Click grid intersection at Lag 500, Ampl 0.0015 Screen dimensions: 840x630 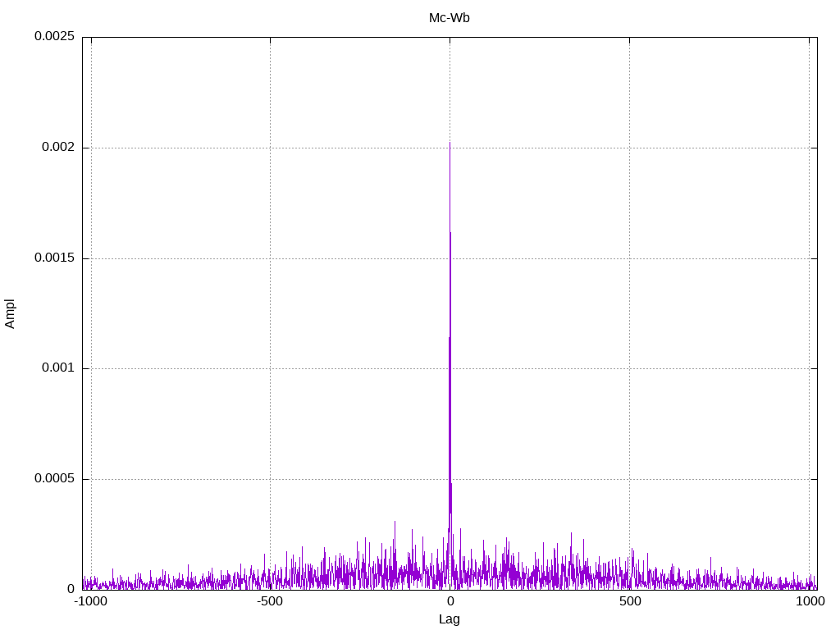[x=629, y=258]
